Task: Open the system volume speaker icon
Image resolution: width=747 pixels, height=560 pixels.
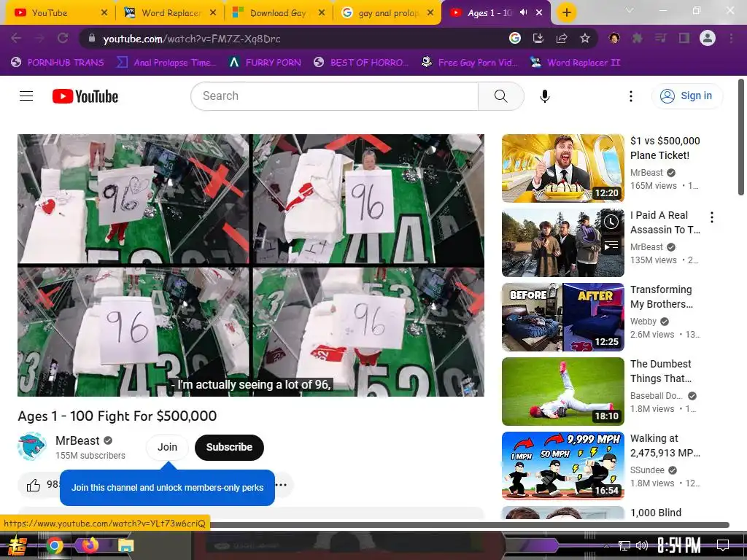Action: click(x=642, y=545)
